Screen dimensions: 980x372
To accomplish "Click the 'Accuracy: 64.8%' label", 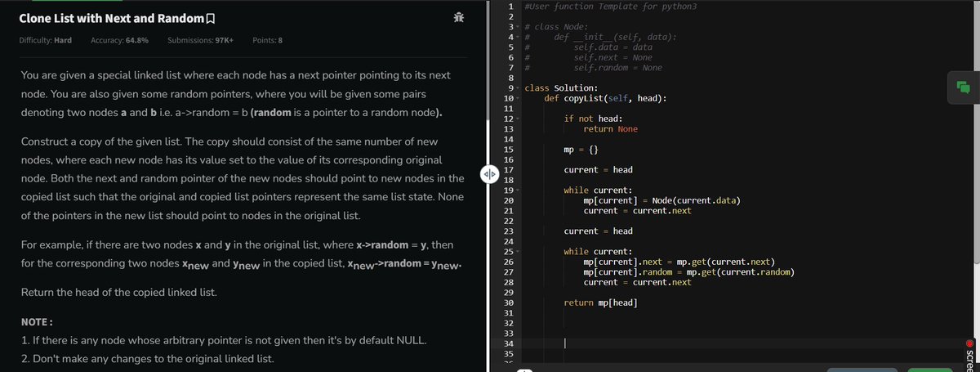I will pyautogui.click(x=119, y=40).
